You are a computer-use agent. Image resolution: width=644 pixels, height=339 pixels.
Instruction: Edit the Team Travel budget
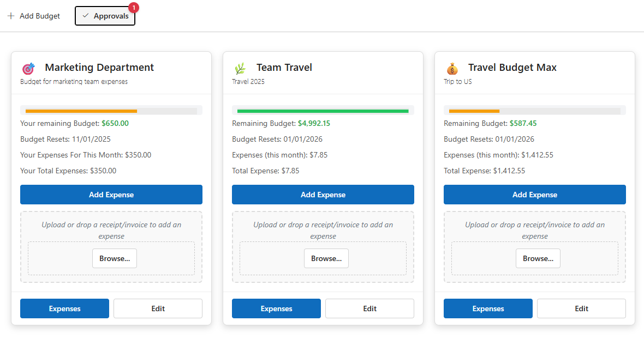pyautogui.click(x=369, y=308)
